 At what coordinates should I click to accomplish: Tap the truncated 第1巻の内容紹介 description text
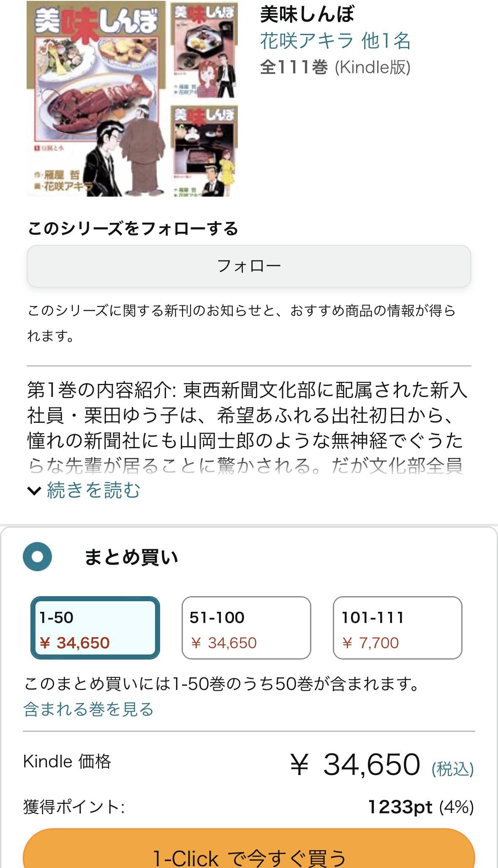247,427
